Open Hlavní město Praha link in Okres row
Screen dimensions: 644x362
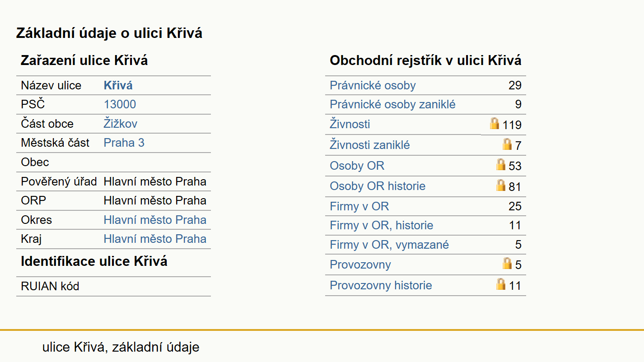click(155, 220)
